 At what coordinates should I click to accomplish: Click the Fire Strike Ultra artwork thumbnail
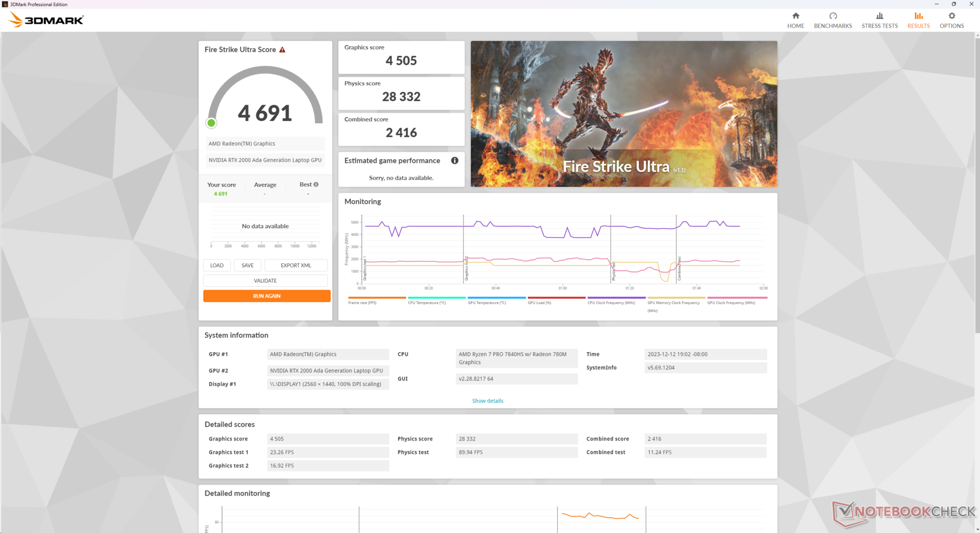pos(623,114)
